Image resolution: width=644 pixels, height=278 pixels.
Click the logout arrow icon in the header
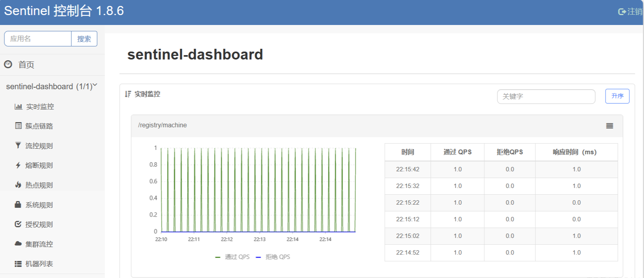(x=622, y=12)
